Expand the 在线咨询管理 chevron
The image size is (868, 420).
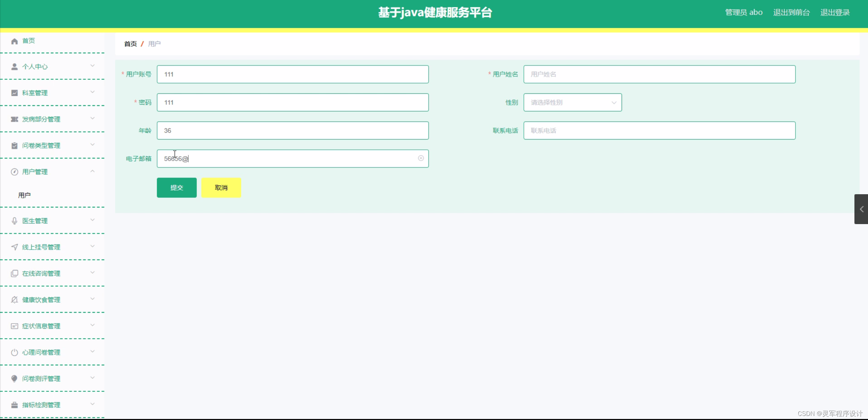coord(92,273)
